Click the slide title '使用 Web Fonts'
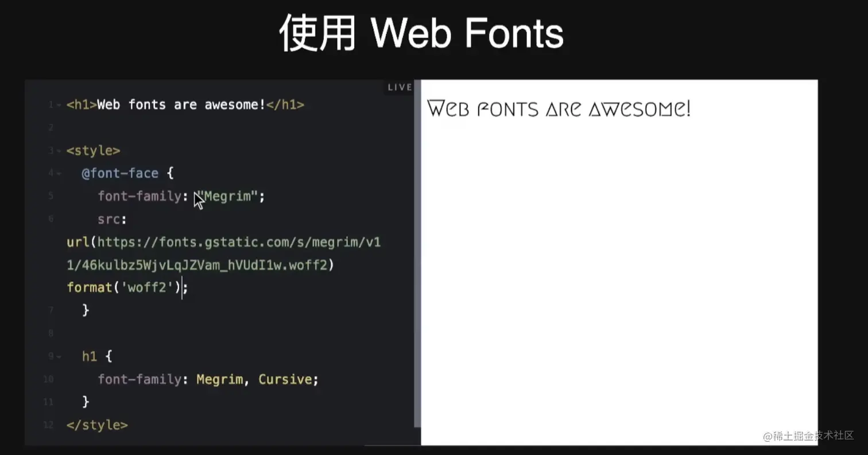Screen dimensions: 868x455 (x=421, y=33)
